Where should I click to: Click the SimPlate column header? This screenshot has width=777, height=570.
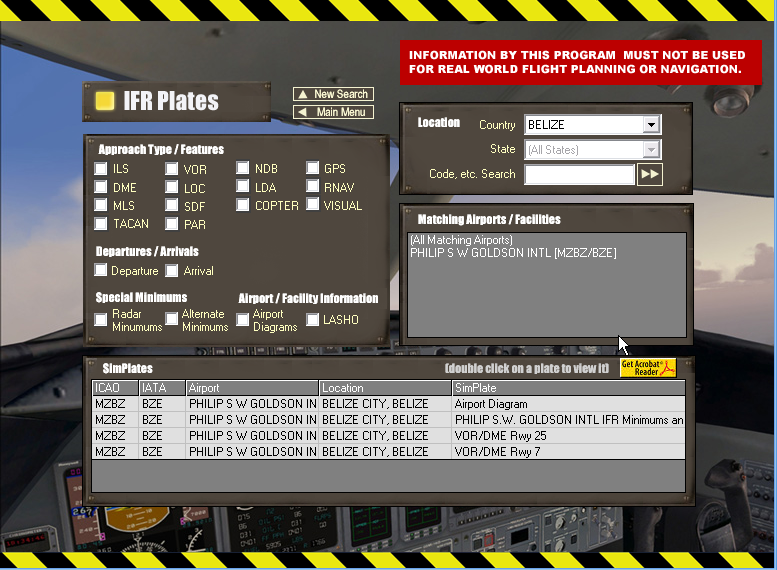tap(567, 388)
